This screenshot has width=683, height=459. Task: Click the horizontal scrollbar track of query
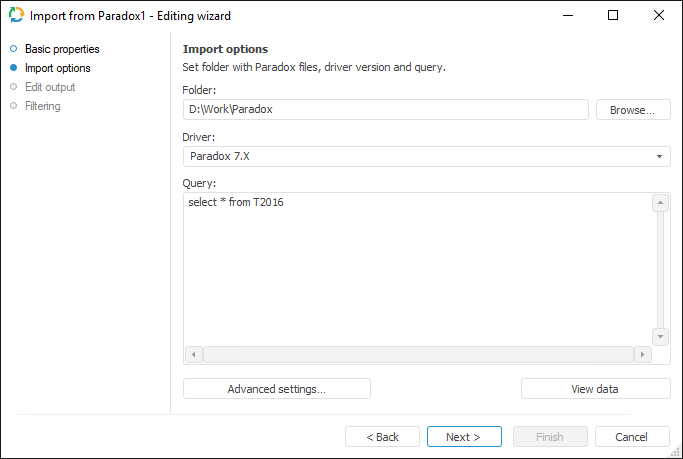(417, 355)
